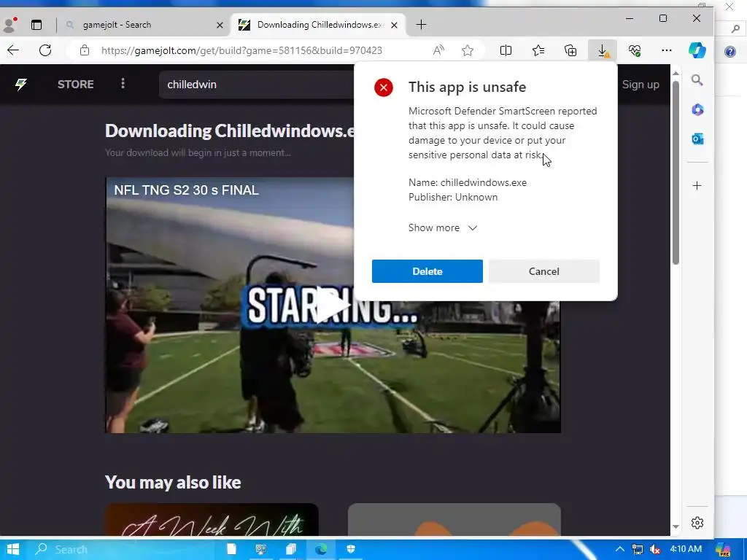Screen dimensions: 747x560
Task: Click the page vertical scrollbar thumb
Action: pyautogui.click(x=676, y=172)
